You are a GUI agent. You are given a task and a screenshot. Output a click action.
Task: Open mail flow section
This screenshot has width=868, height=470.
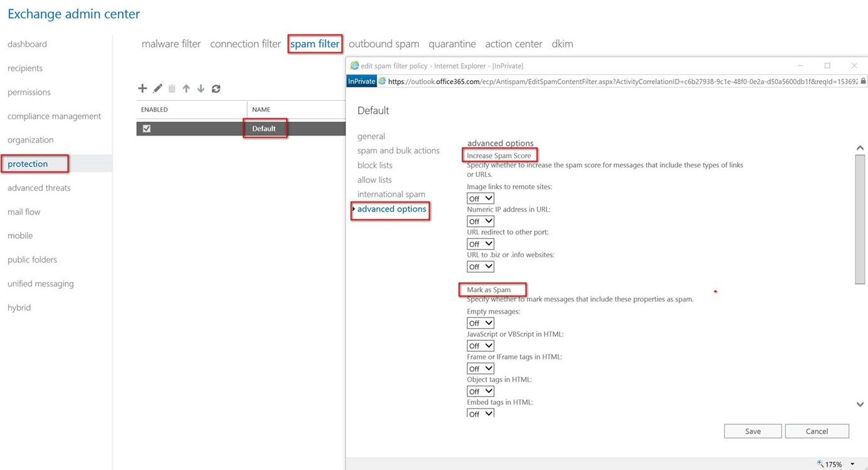pyautogui.click(x=24, y=212)
